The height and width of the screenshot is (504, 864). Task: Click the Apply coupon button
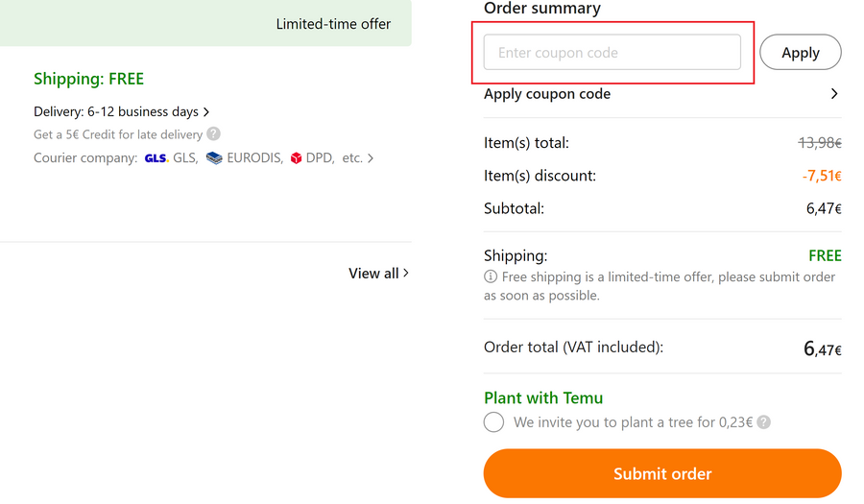point(800,53)
